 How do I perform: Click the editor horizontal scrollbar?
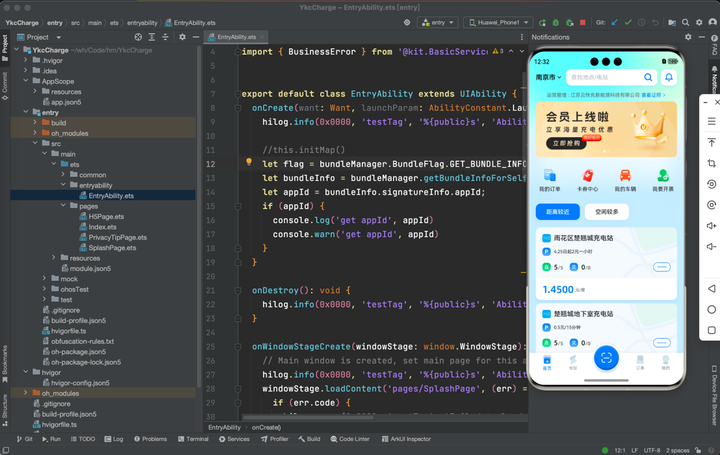(308, 417)
